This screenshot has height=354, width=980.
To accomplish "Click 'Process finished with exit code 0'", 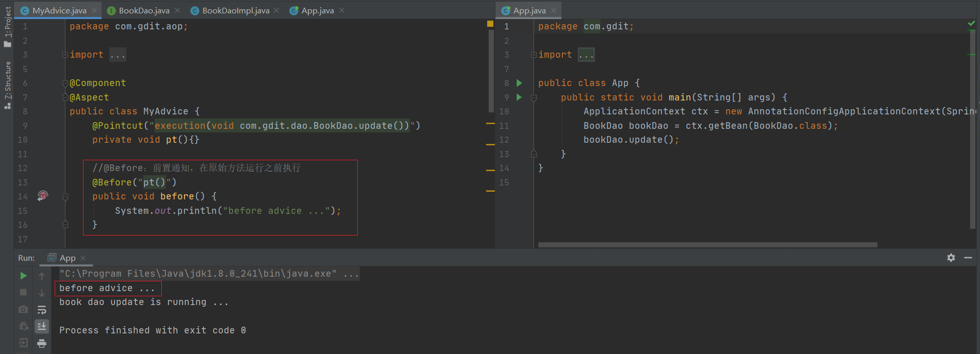I will (153, 330).
